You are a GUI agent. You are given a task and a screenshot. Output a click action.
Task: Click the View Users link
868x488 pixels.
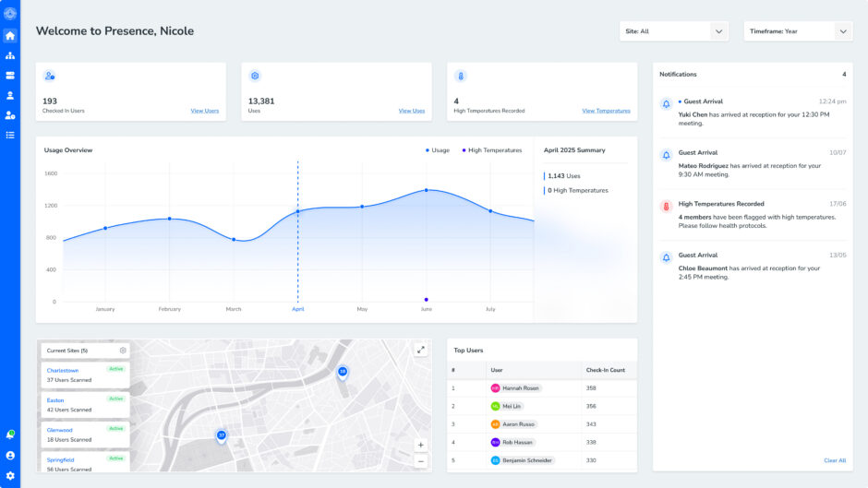tap(205, 111)
